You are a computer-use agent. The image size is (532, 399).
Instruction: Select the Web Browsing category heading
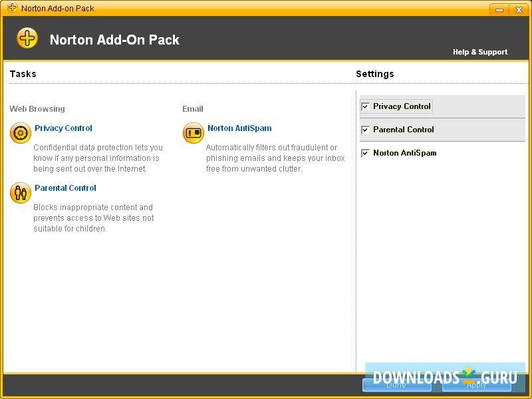click(x=37, y=109)
